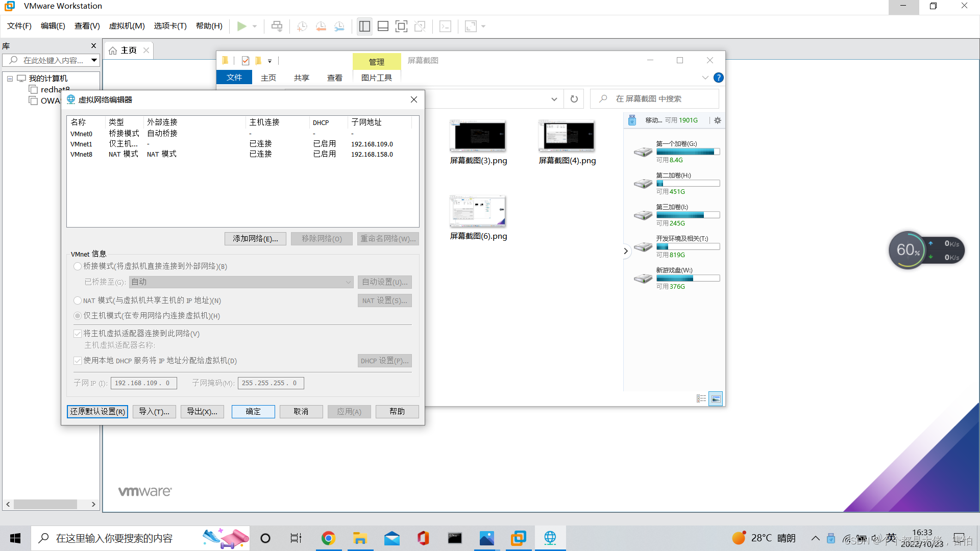
Task: Click the Task View taskbar icon
Action: [296, 538]
